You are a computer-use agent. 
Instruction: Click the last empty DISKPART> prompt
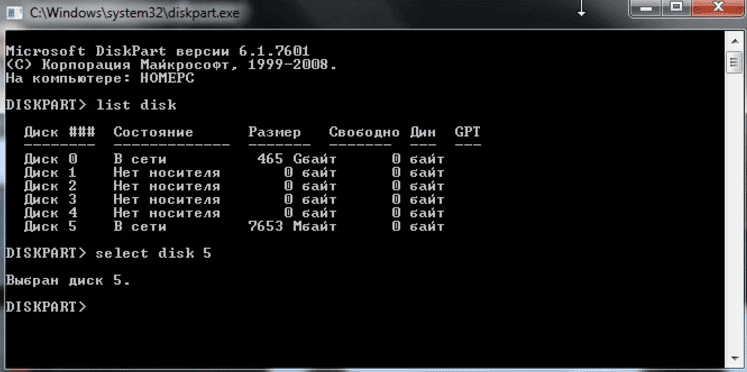[47, 307]
